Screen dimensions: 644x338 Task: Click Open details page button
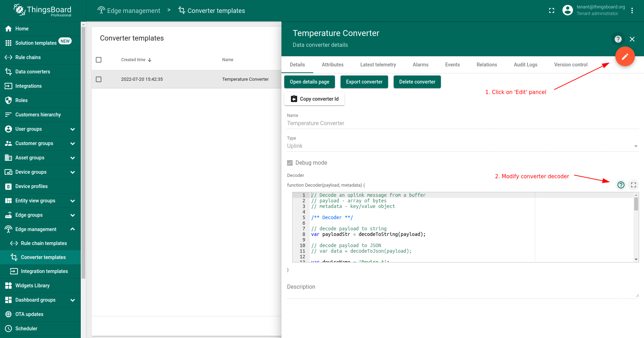click(309, 82)
